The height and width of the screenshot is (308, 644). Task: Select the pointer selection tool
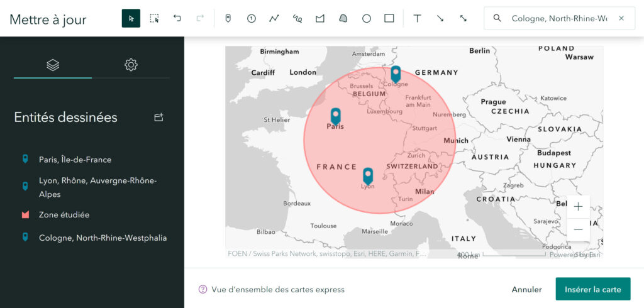coord(131,18)
